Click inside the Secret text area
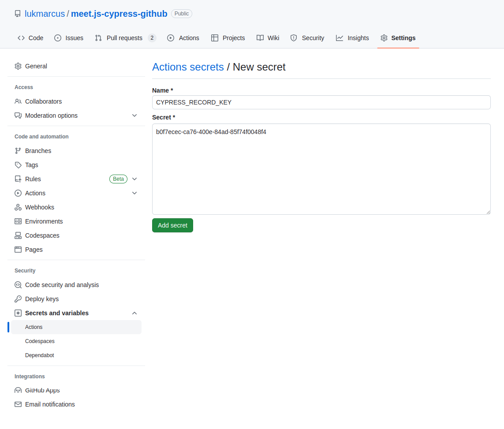504x429 pixels. coord(321,169)
